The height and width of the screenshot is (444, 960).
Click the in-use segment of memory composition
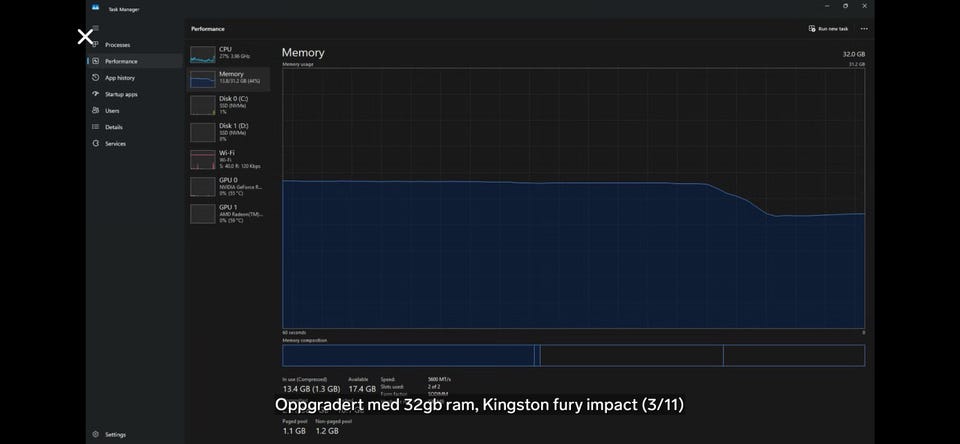(408, 355)
